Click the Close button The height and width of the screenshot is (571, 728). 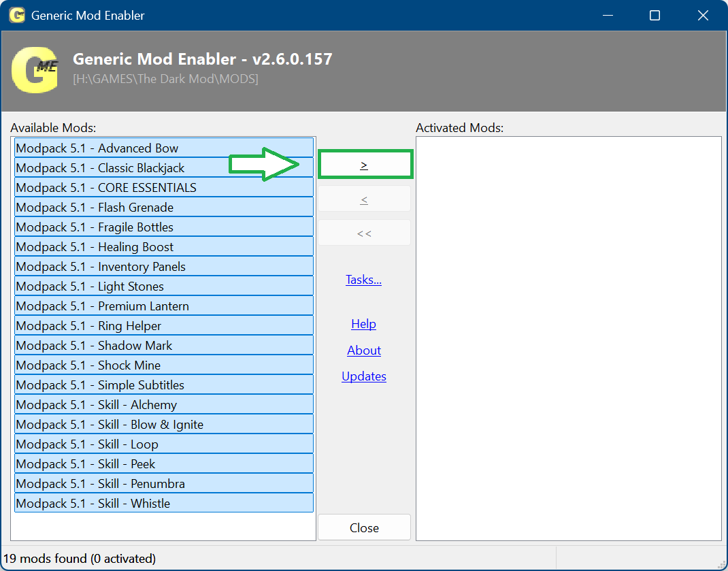coord(364,527)
